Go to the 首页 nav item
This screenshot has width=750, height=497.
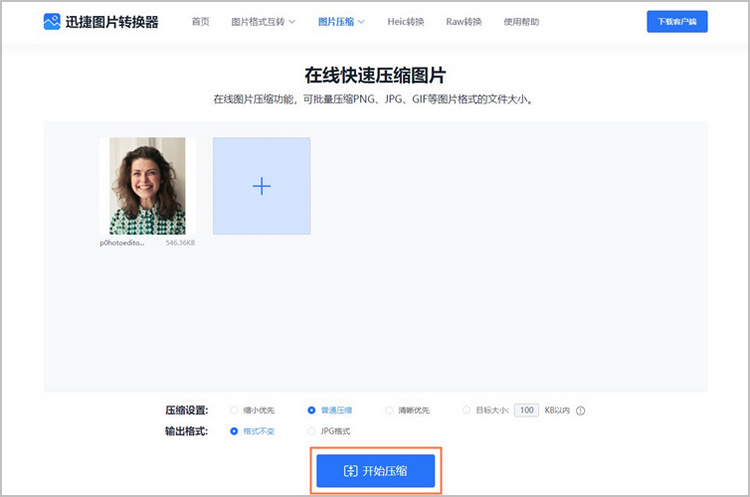pos(200,22)
